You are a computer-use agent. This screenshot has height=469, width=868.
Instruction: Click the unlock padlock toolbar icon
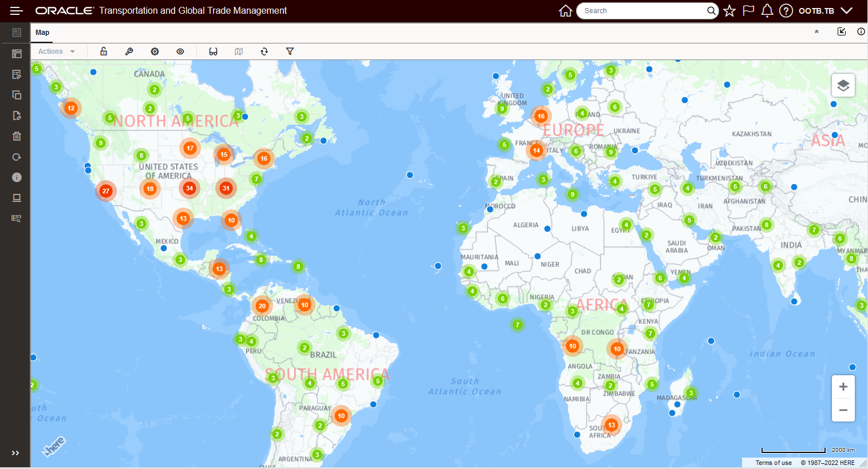click(104, 51)
